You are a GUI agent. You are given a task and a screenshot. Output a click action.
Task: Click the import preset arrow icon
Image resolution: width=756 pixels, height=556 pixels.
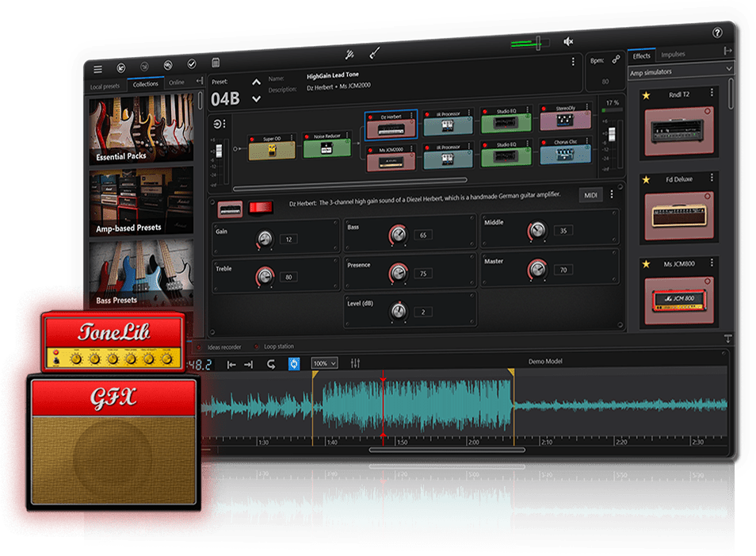pos(121,68)
